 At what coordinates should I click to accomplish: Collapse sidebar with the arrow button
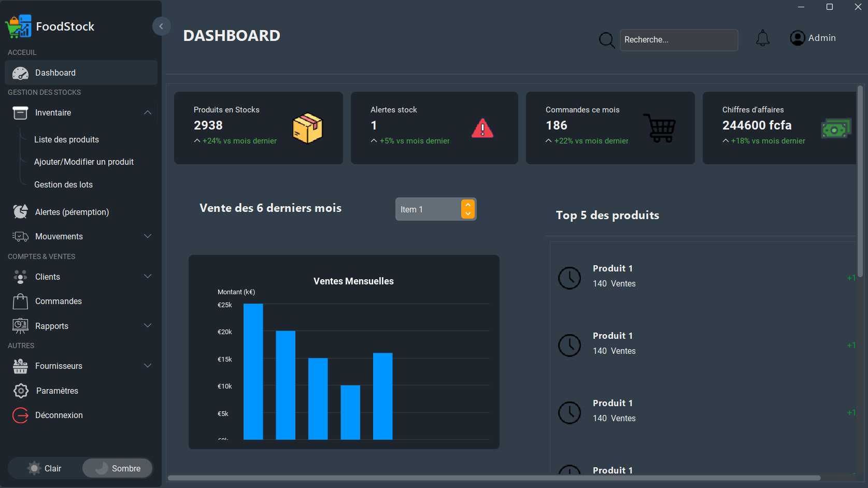coord(161,26)
